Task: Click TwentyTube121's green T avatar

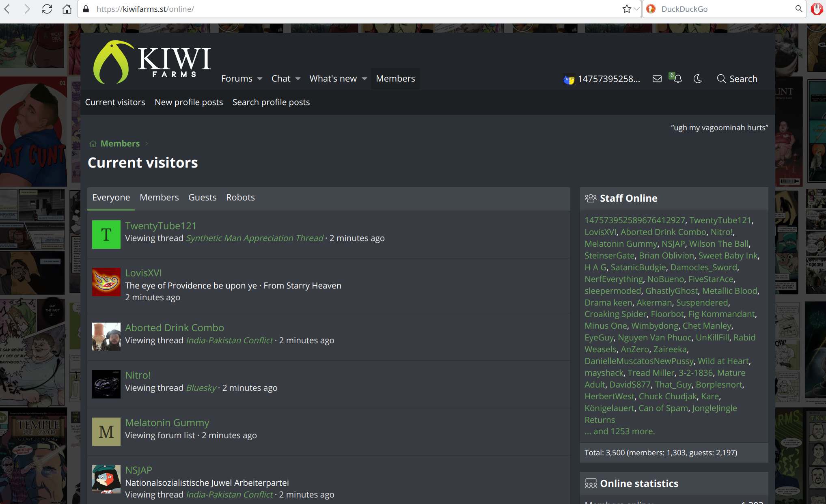Action: pos(106,235)
